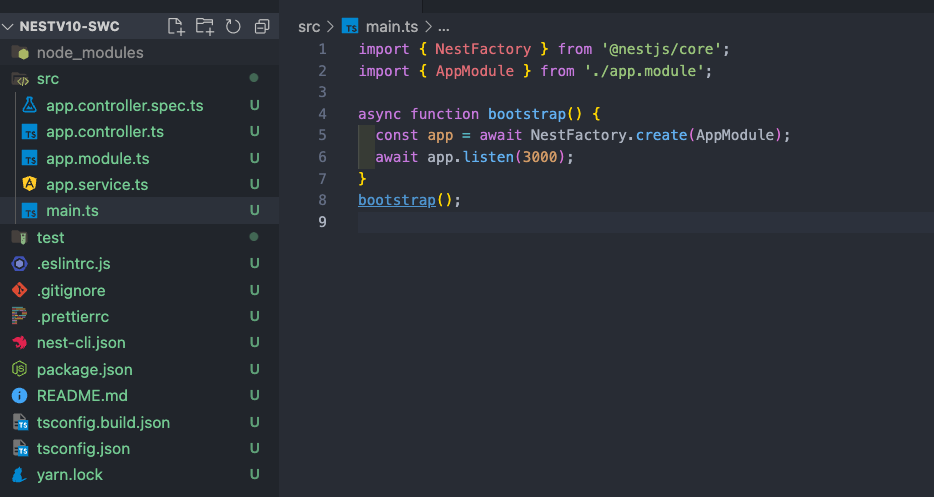Viewport: 934px width, 497px height.
Task: Click the info icon of README.md
Action: tap(20, 396)
